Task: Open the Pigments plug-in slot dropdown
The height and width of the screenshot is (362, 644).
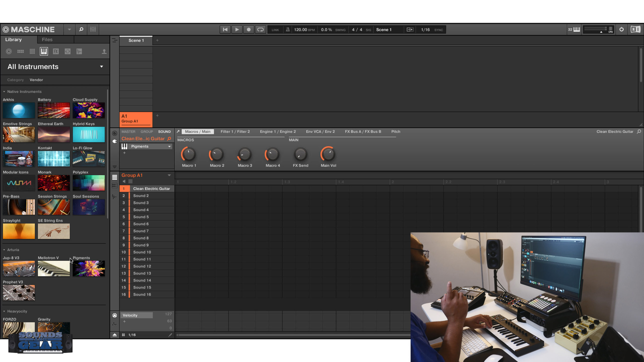Action: click(169, 146)
